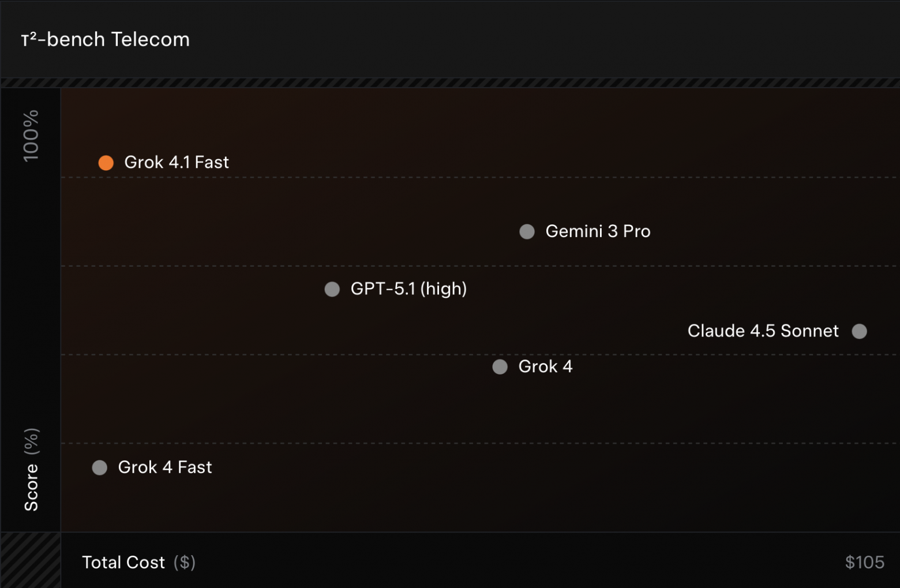Select the Claude 4.5 Sonnet data dot
The width and height of the screenshot is (900, 588).
[x=859, y=331]
